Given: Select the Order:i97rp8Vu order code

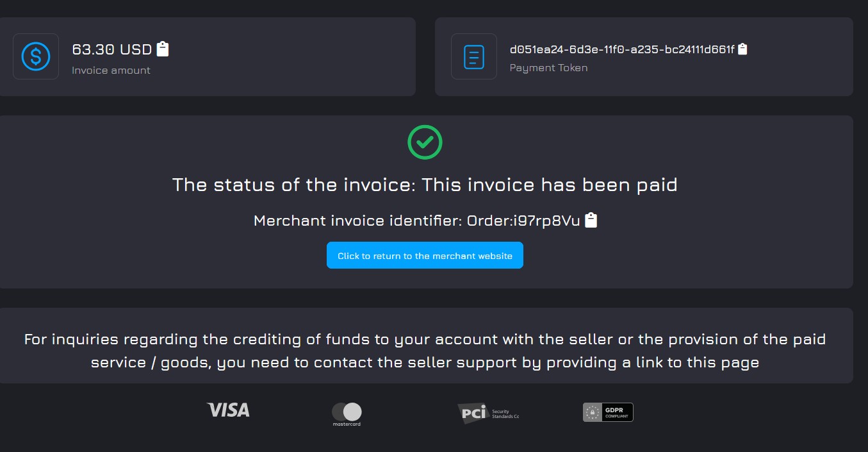Looking at the screenshot, I should tap(523, 221).
